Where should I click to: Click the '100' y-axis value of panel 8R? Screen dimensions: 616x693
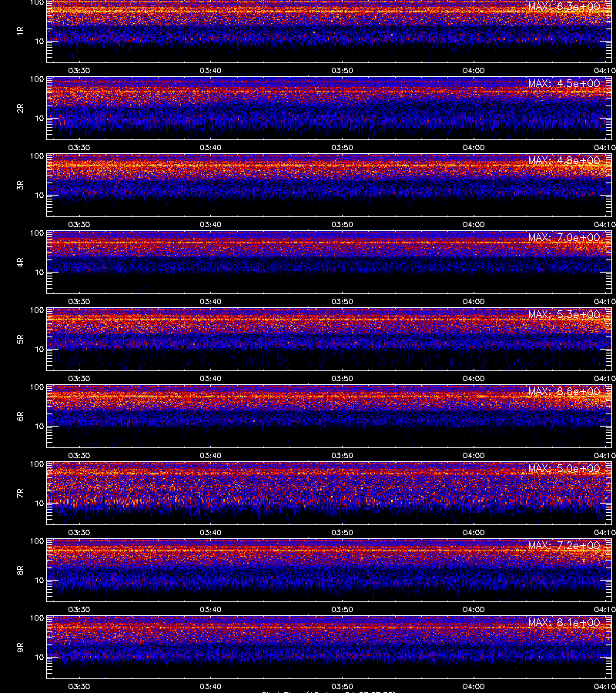(37, 541)
